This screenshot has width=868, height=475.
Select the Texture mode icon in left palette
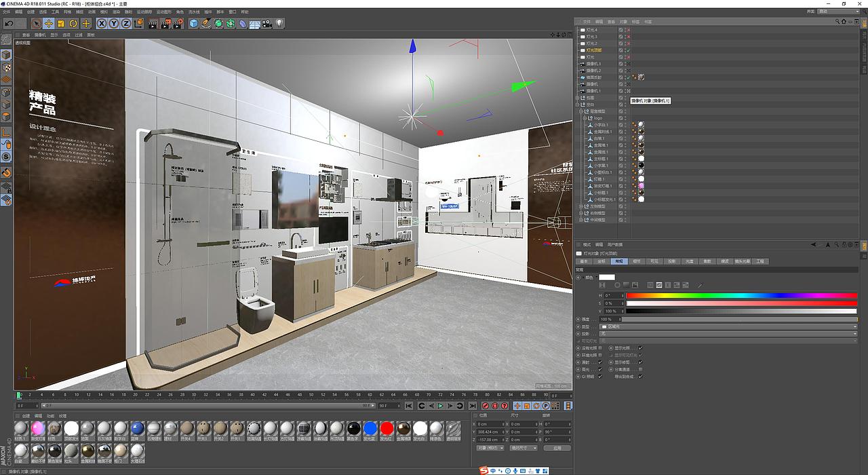click(x=5, y=69)
